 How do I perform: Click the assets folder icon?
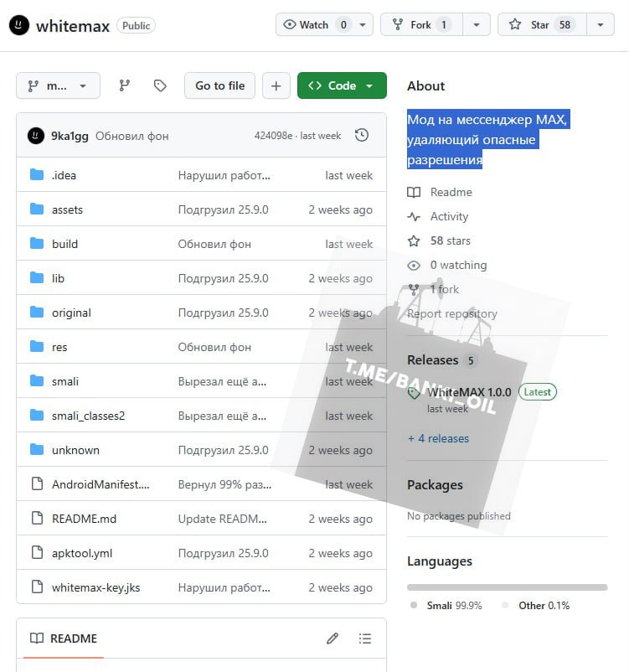click(37, 209)
